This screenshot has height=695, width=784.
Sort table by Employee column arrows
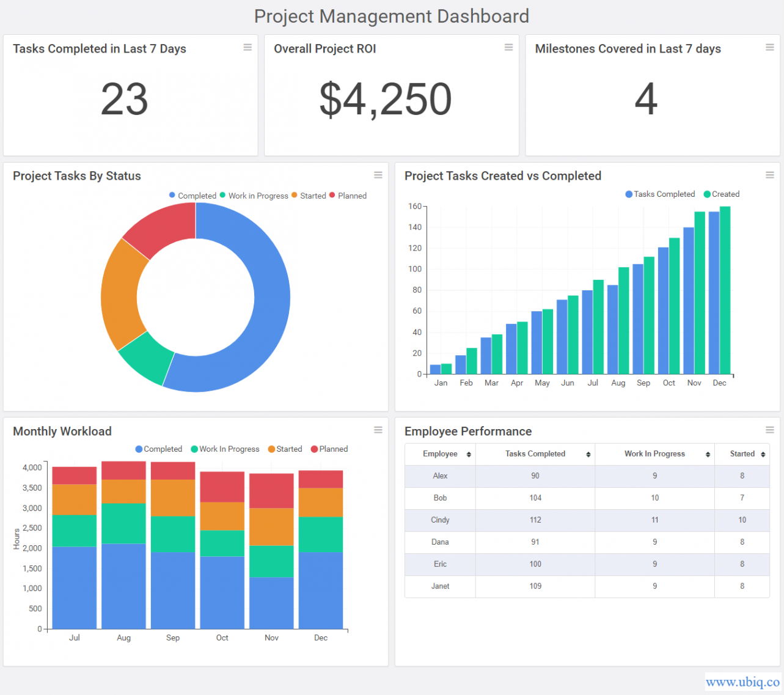pos(469,454)
